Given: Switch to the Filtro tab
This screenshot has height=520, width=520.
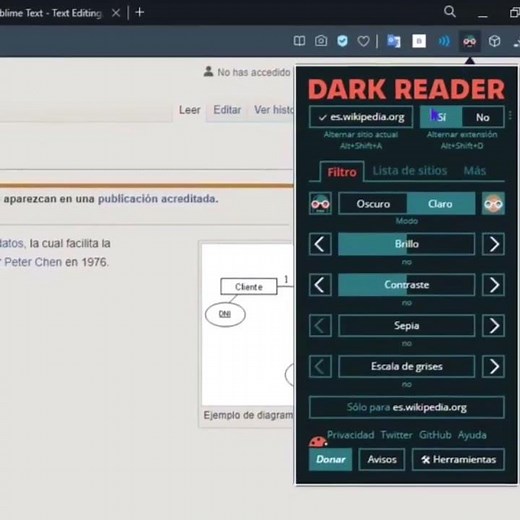Looking at the screenshot, I should coord(342,172).
